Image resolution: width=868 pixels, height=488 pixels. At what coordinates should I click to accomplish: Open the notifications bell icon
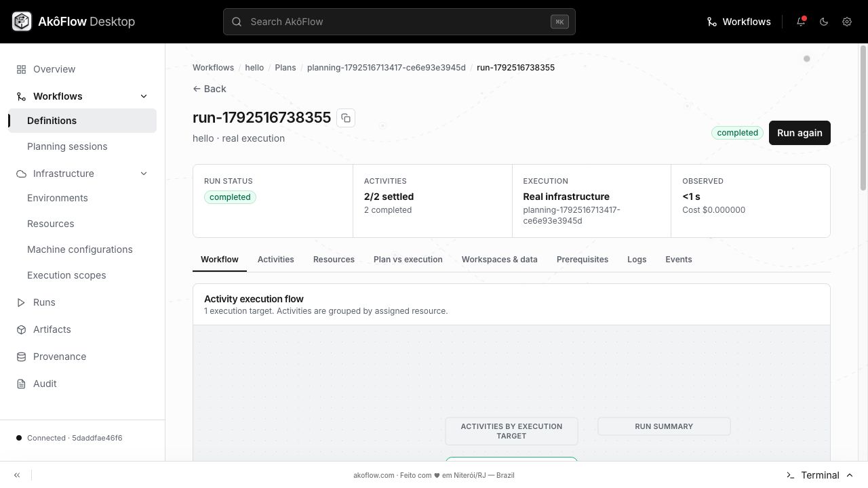[x=801, y=22]
